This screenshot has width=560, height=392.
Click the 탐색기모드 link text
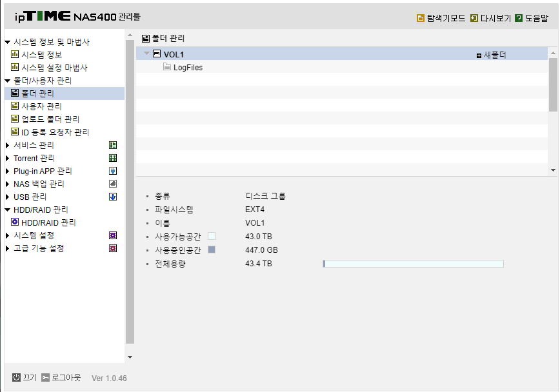(446, 18)
